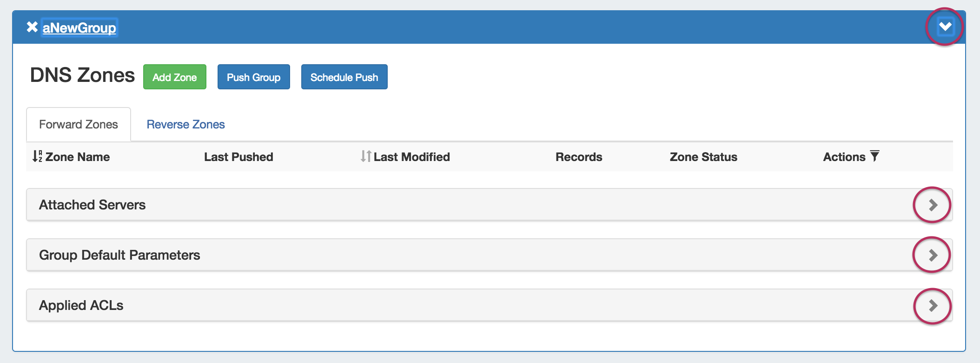Switch to the Reverse Zones tab
Viewport: 980px width, 363px height.
coord(185,124)
